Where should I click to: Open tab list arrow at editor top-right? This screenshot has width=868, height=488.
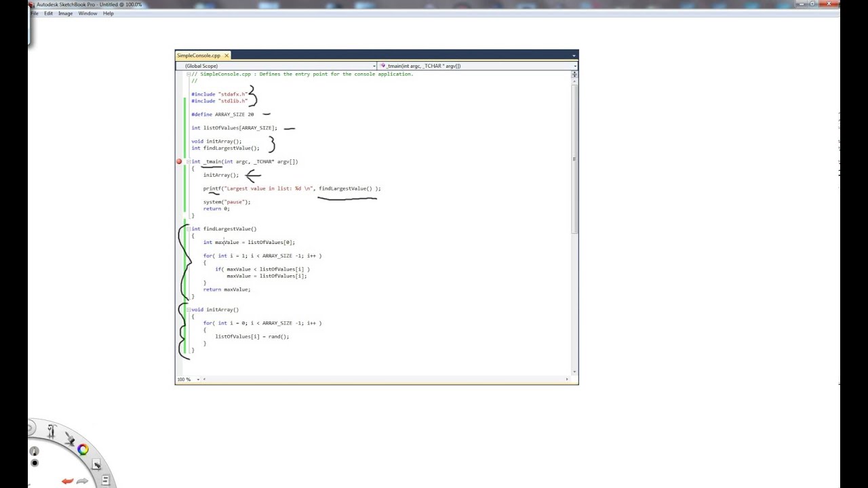[574, 56]
